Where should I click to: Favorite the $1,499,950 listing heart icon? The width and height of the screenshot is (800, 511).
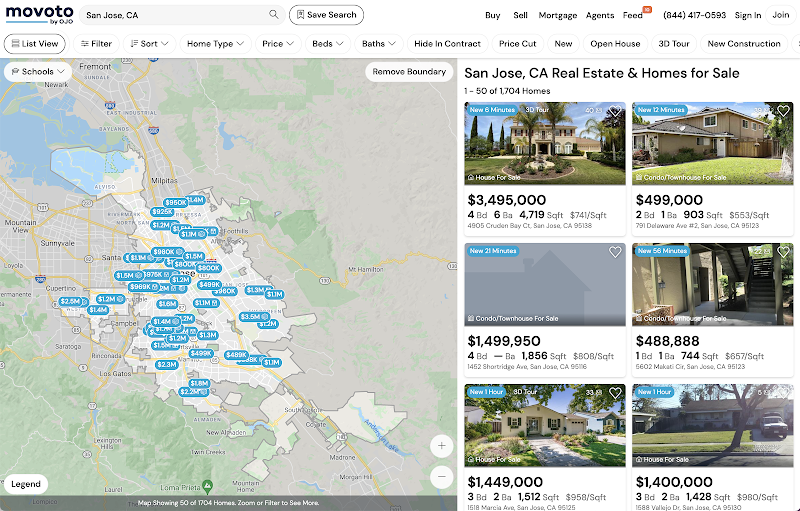[615, 252]
